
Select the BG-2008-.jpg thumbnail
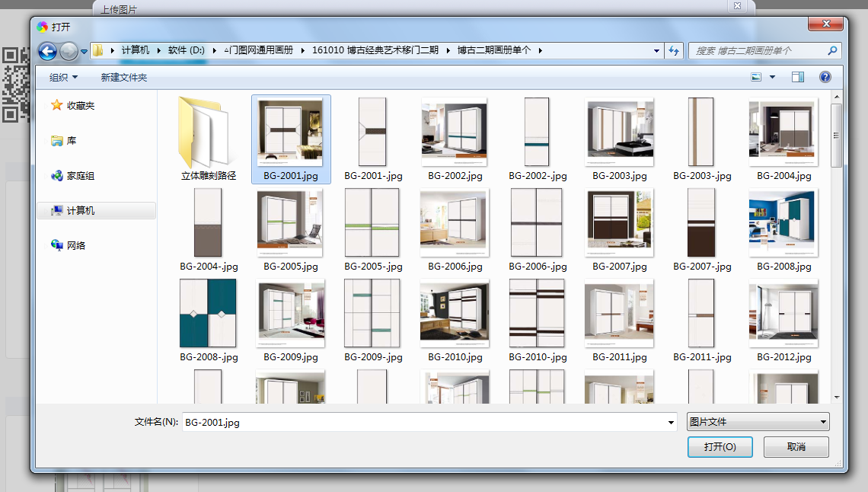click(x=208, y=314)
